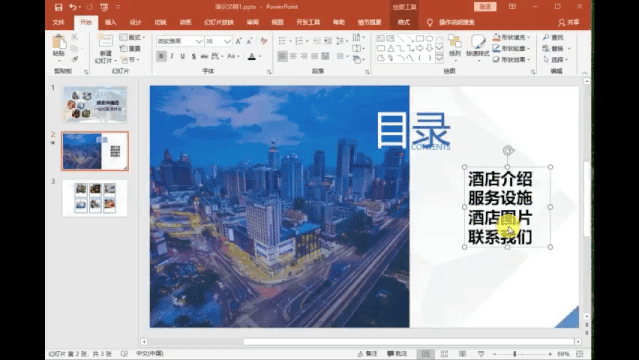The image size is (639, 360).
Task: Apply text shadow with the S icon
Action: point(194,56)
